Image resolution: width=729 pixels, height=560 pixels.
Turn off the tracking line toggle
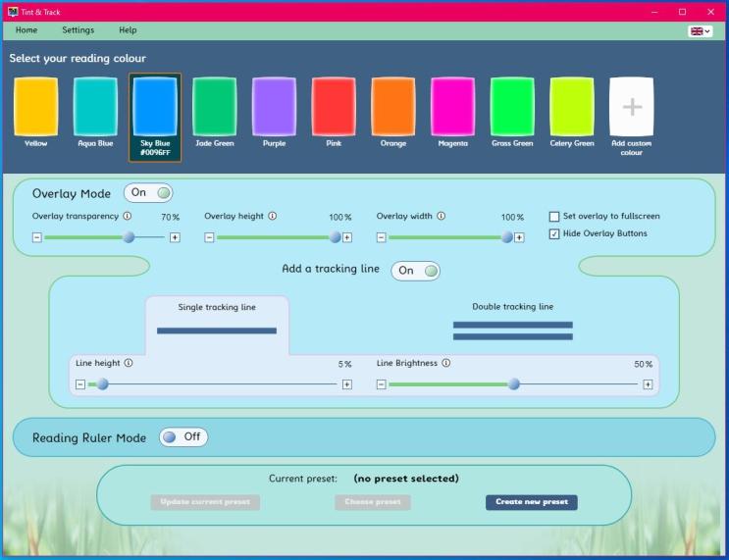416,271
